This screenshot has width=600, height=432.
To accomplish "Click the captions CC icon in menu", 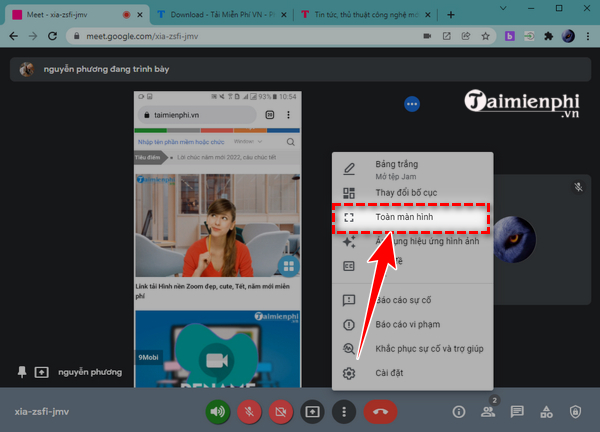I will coord(349,266).
